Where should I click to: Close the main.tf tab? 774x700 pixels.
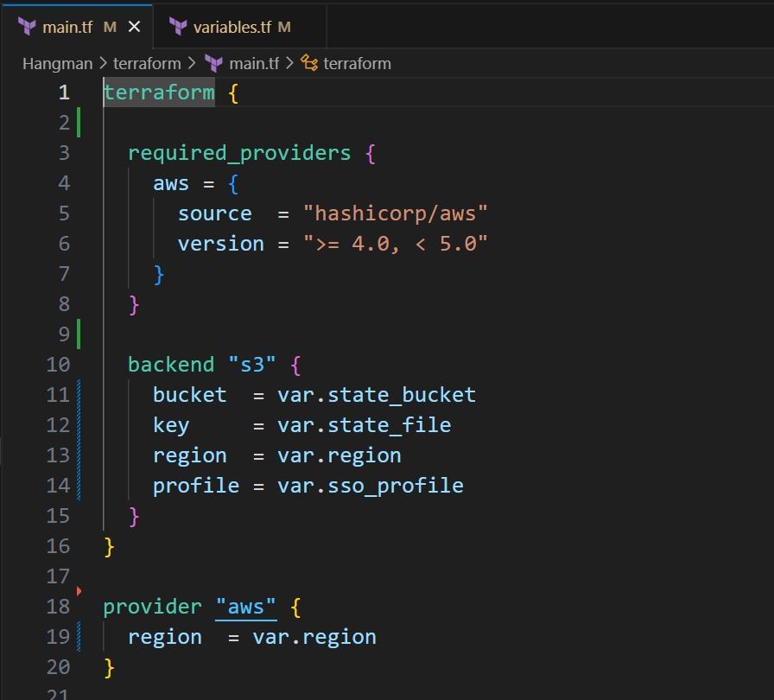click(134, 27)
